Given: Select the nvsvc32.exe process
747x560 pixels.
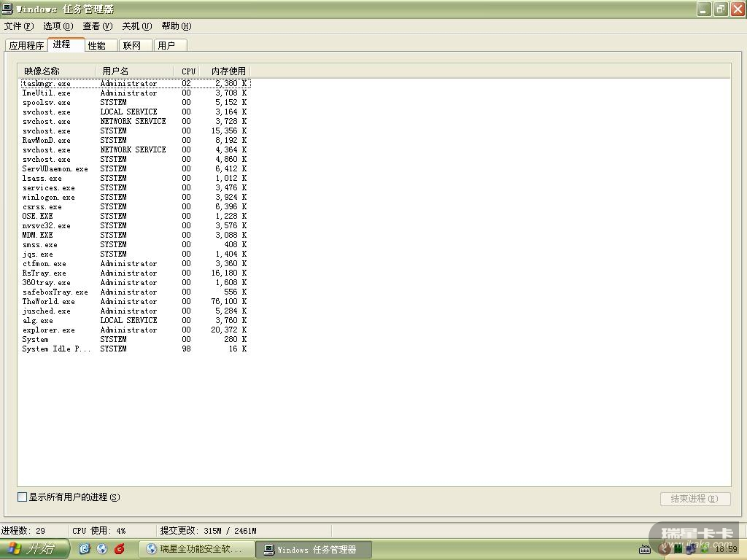Looking at the screenshot, I should tap(136, 226).
